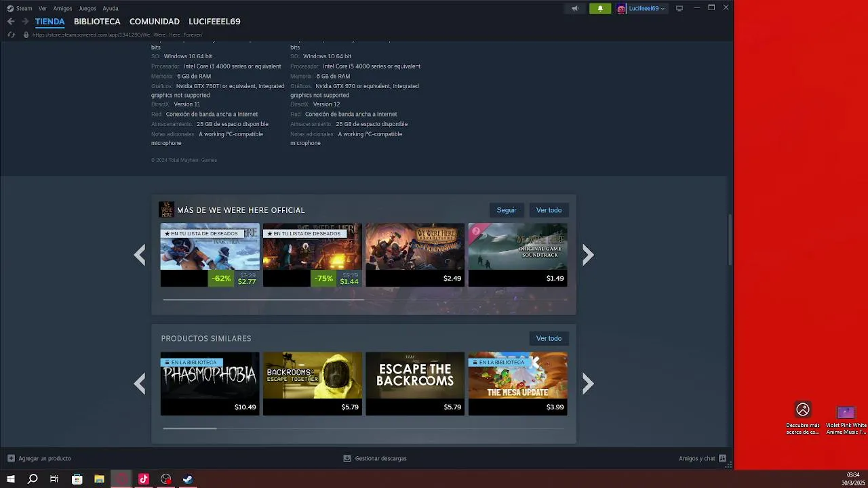Open the Steam menu
Screen dimensions: 868x488
pos(24,9)
